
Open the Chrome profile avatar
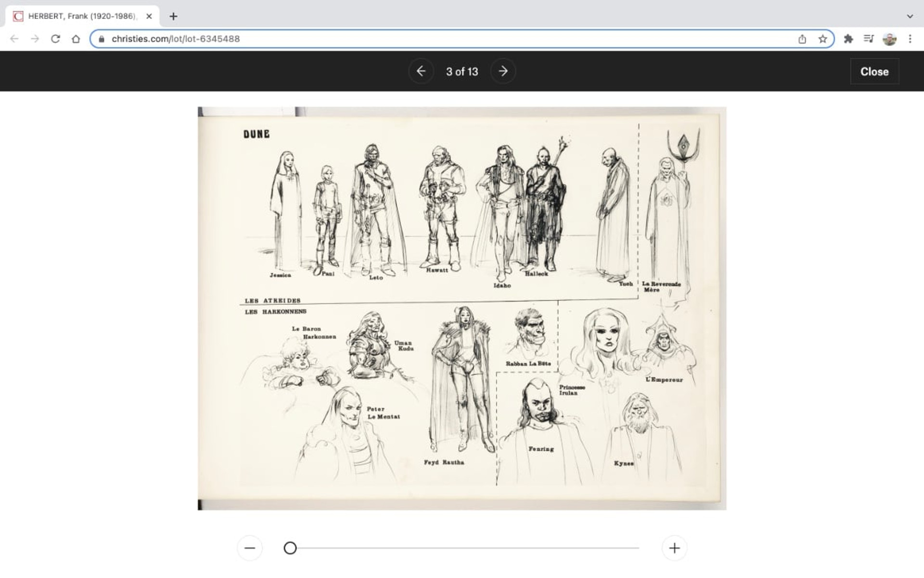click(x=889, y=39)
